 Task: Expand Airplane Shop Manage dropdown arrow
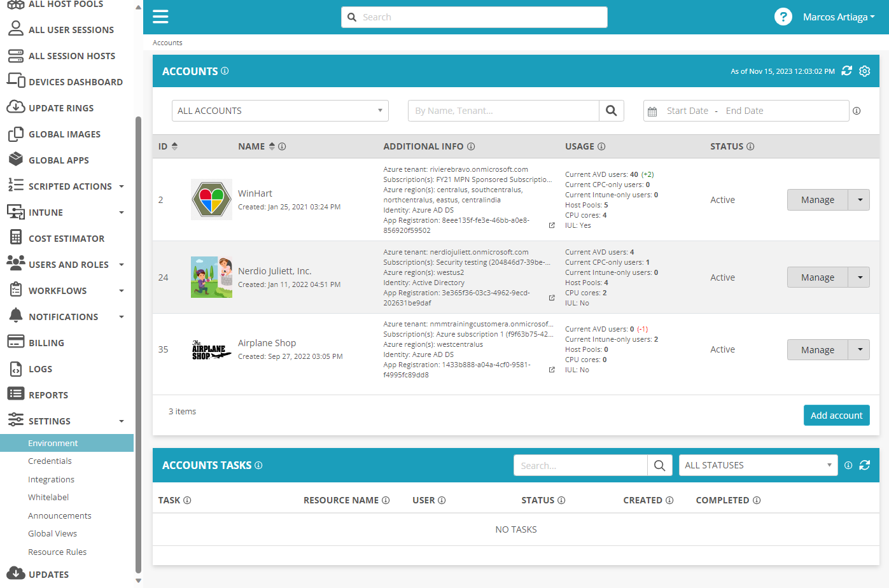click(x=860, y=349)
